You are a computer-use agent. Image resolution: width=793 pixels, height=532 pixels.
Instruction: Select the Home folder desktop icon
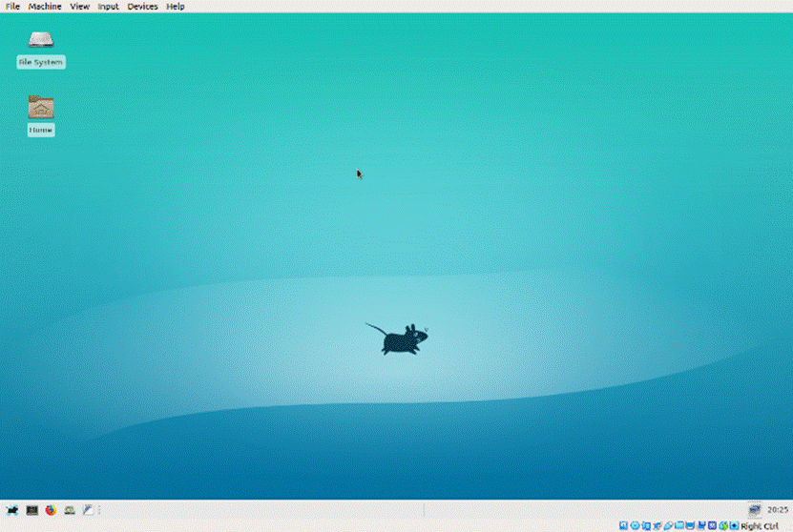click(41, 107)
